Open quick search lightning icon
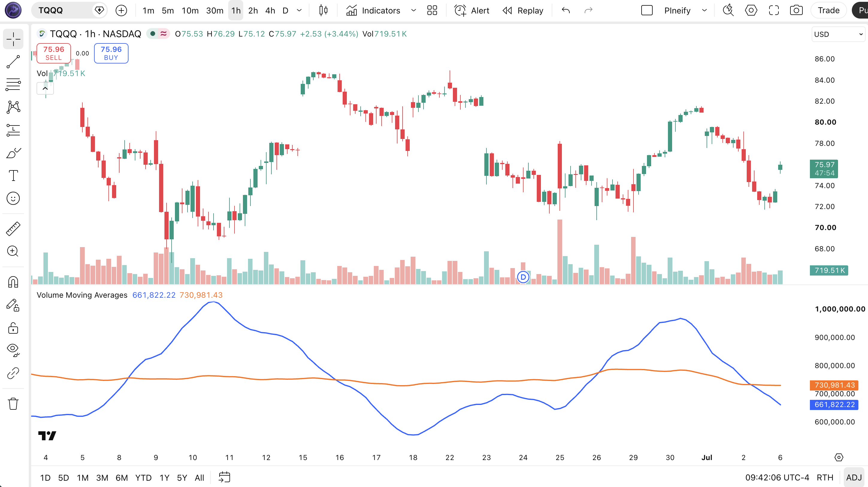The width and height of the screenshot is (868, 487). coord(728,10)
